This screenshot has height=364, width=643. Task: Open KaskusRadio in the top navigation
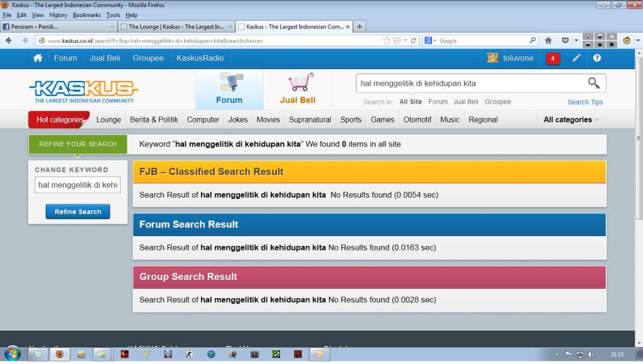(x=200, y=58)
